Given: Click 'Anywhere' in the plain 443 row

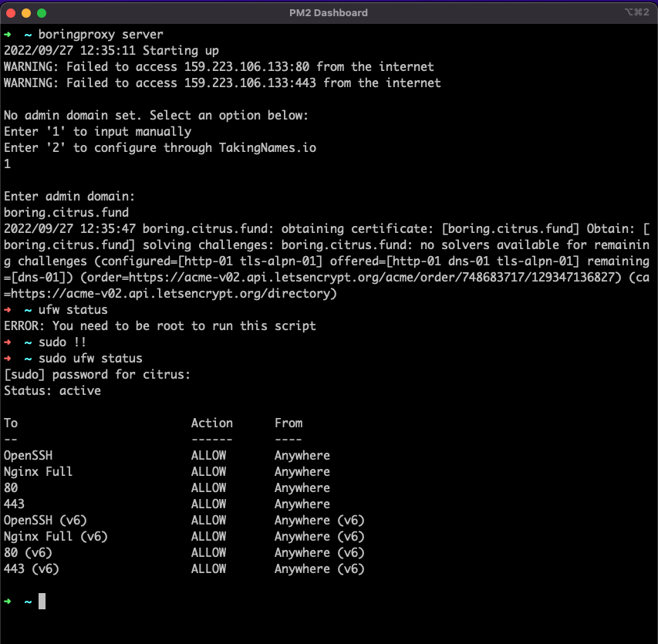Looking at the screenshot, I should [x=302, y=504].
